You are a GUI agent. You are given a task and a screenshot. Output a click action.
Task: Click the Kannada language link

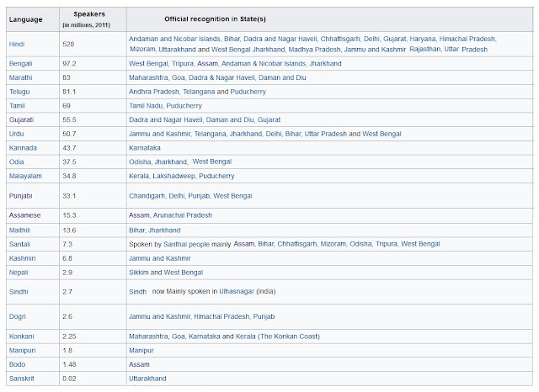click(x=23, y=148)
